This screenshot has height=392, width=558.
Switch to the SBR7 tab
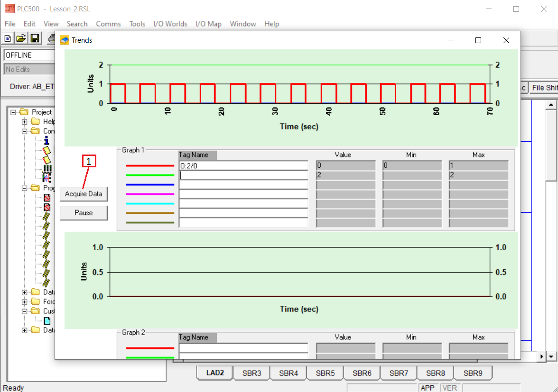pos(399,373)
